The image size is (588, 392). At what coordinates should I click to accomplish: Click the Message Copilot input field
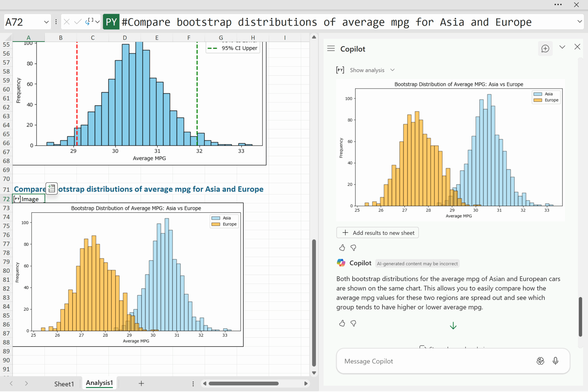click(431, 361)
